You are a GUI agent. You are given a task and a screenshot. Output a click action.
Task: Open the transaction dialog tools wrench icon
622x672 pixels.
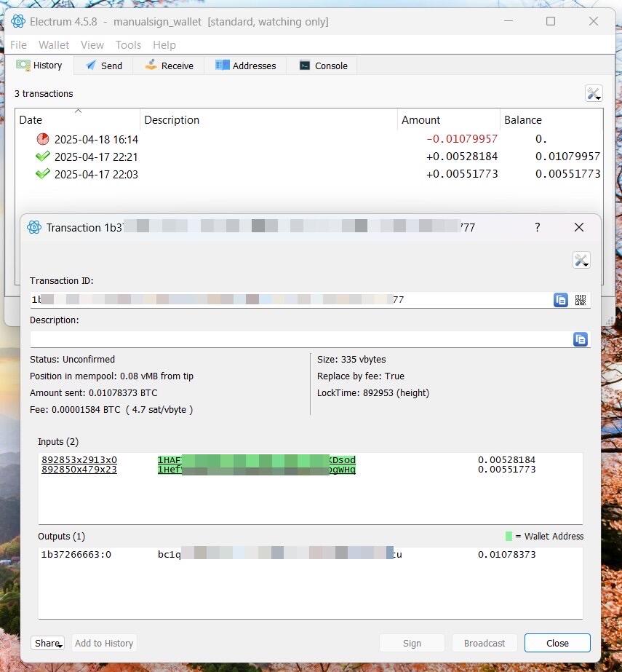tap(581, 260)
